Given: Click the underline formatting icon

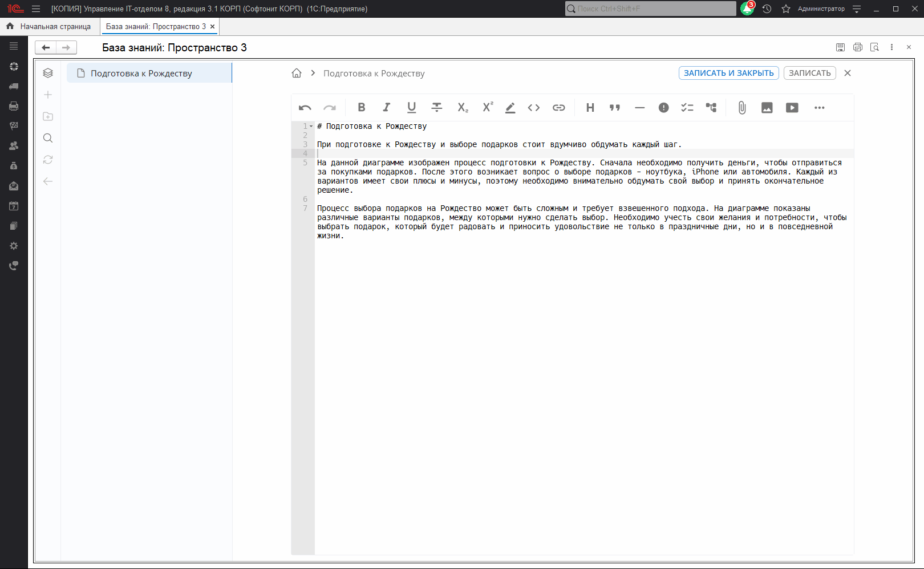Looking at the screenshot, I should (x=411, y=107).
